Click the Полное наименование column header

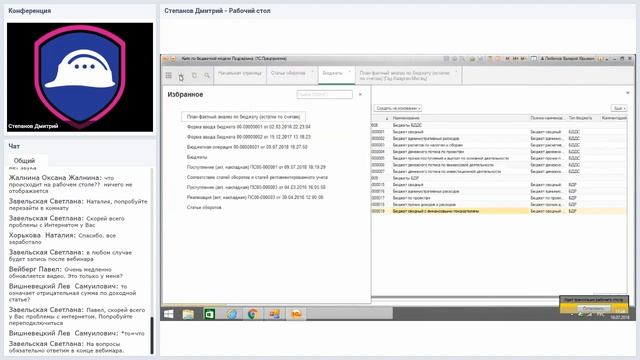pyautogui.click(x=547, y=118)
